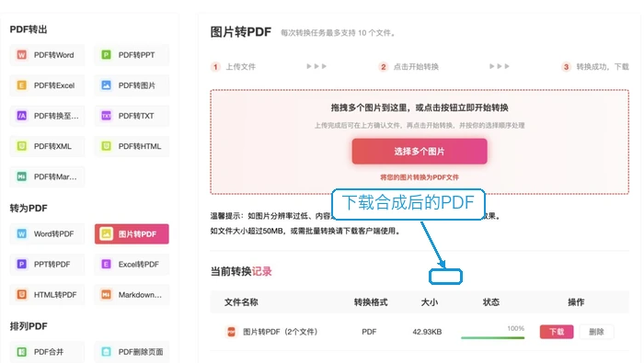Click the PDF format cell in record row
Image resolution: width=644 pixels, height=363 pixels.
click(369, 332)
